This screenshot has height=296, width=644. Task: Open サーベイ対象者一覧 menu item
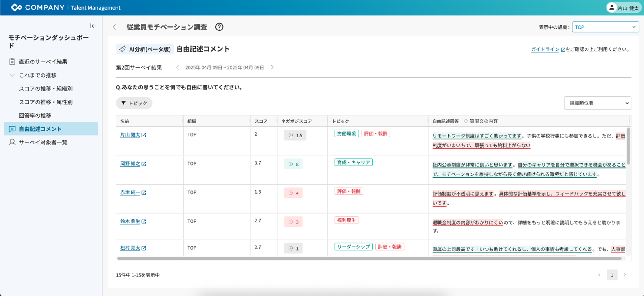click(43, 142)
